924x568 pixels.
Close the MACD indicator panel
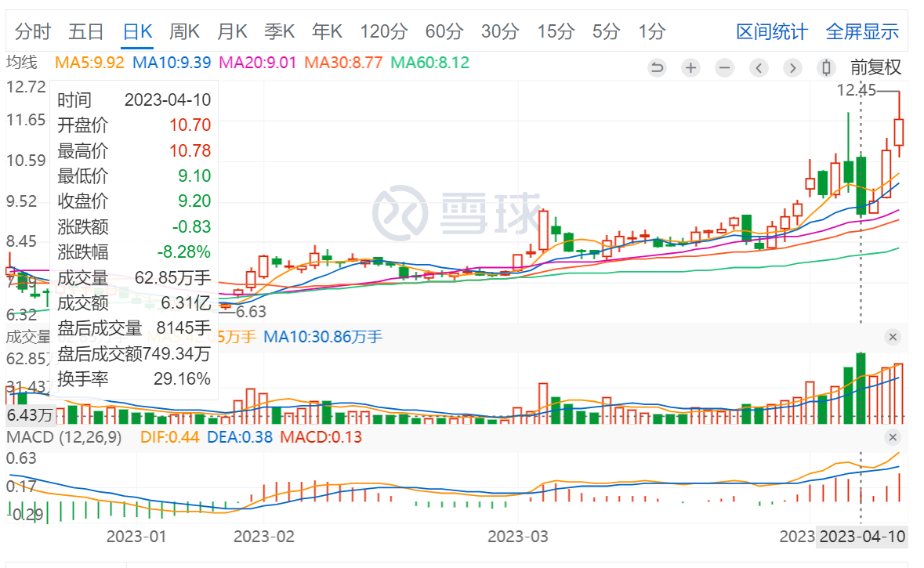893,437
